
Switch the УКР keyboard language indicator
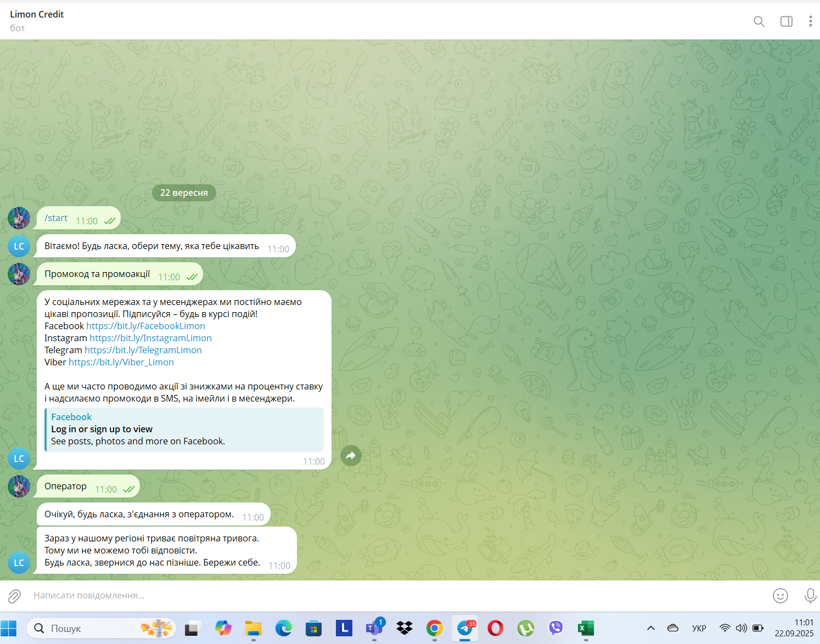point(699,629)
